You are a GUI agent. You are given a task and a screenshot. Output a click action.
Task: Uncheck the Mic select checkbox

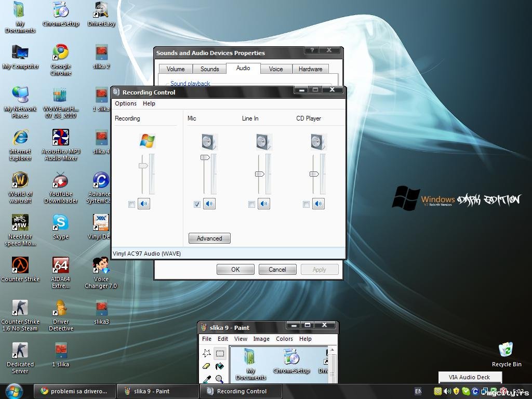tap(197, 205)
